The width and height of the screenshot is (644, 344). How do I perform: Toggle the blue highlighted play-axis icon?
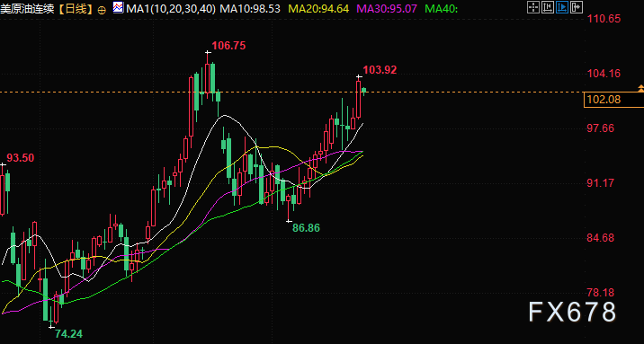[562, 7]
